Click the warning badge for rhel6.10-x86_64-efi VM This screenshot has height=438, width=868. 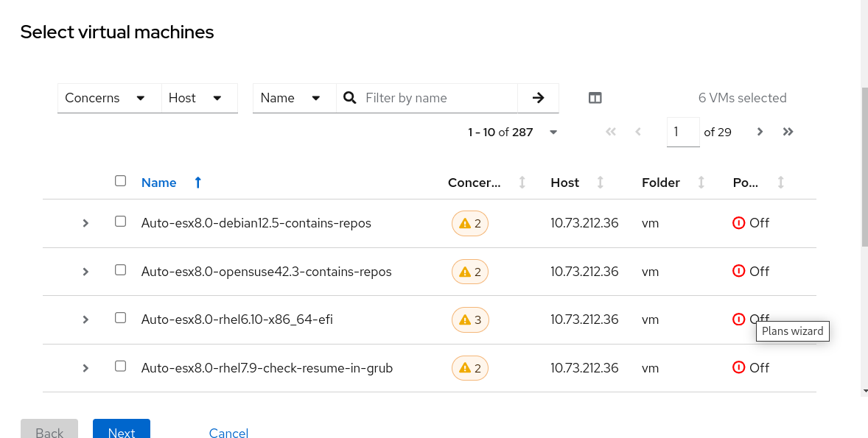tap(470, 319)
